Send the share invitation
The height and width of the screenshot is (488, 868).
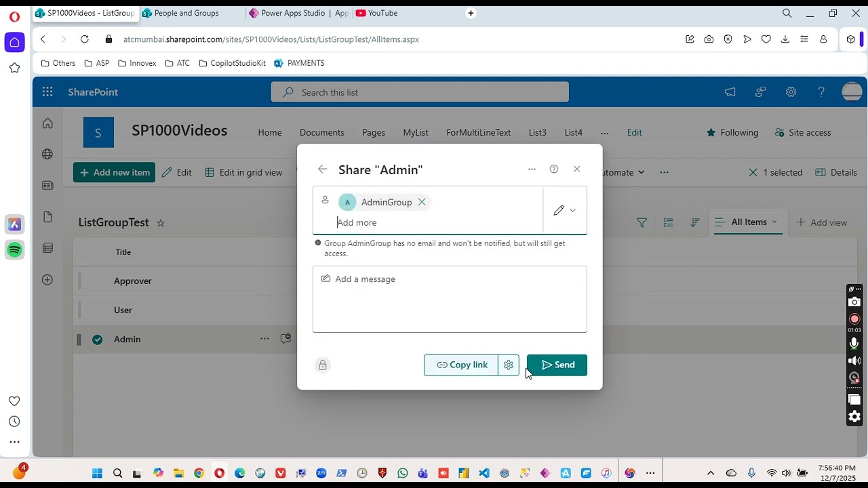pos(557,365)
